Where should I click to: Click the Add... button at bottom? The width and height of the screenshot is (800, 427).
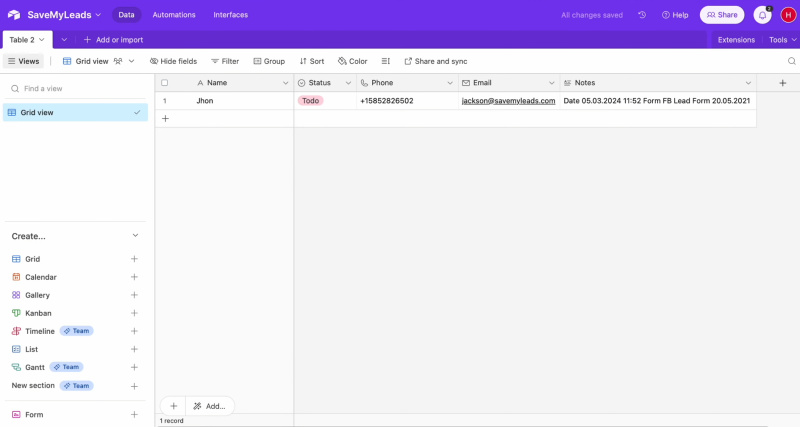pyautogui.click(x=210, y=406)
